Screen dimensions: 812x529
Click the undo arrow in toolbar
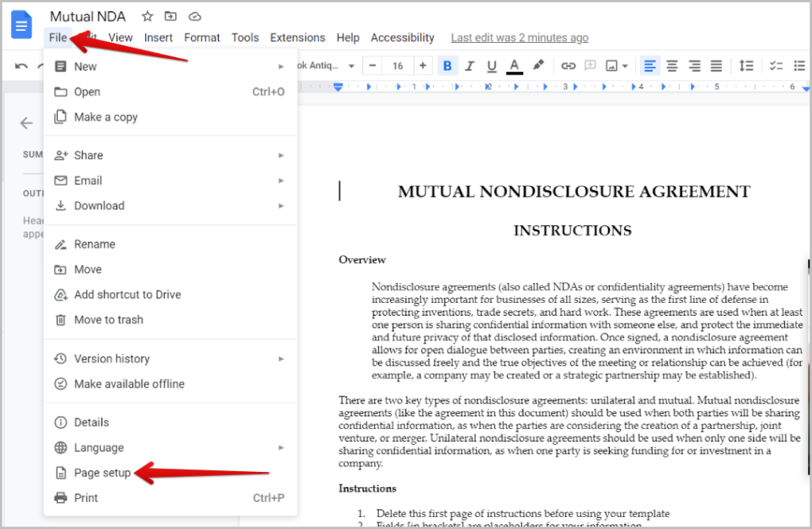click(21, 66)
